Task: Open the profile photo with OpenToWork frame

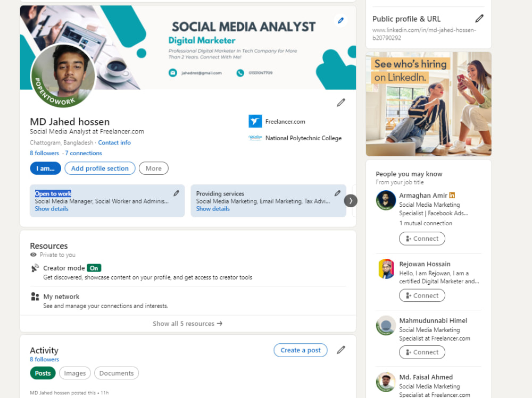Action: click(x=63, y=75)
